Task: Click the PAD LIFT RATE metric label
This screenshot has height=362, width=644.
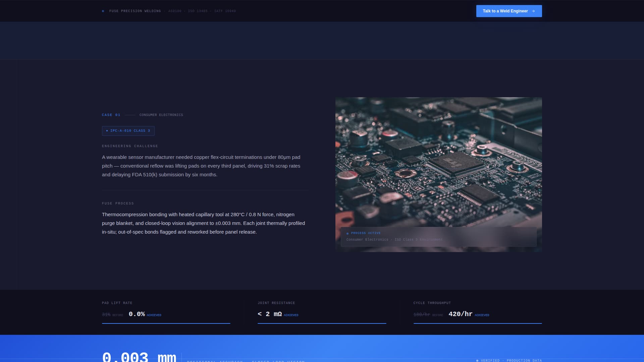Action: click(117, 303)
